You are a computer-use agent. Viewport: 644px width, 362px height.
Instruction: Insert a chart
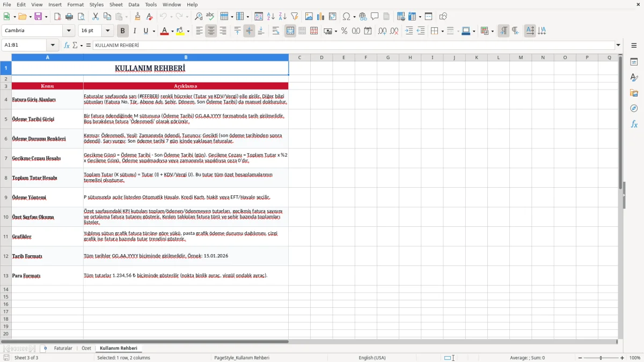(x=321, y=17)
